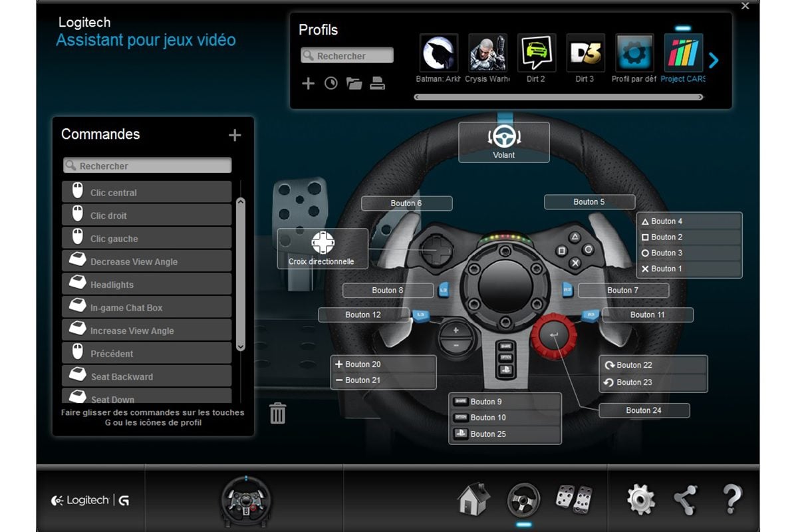Image resolution: width=798 pixels, height=532 pixels.
Task: Select the PlayStation Bouton 25 entry
Action: point(505,434)
